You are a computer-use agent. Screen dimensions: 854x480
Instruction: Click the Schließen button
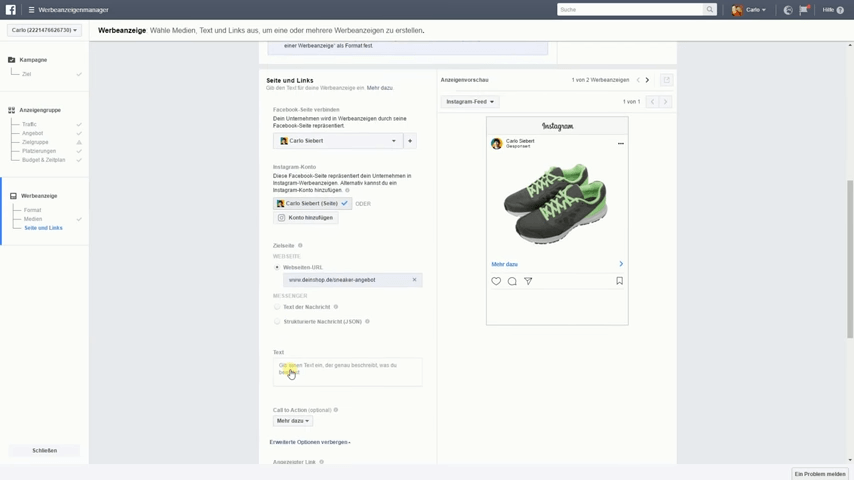pyautogui.click(x=44, y=451)
